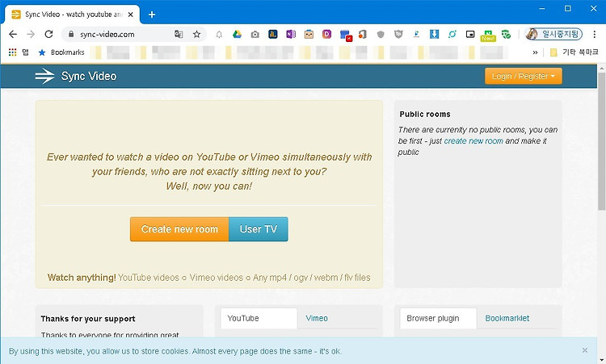
Task: Open the OneNote clipper extension
Action: click(291, 35)
